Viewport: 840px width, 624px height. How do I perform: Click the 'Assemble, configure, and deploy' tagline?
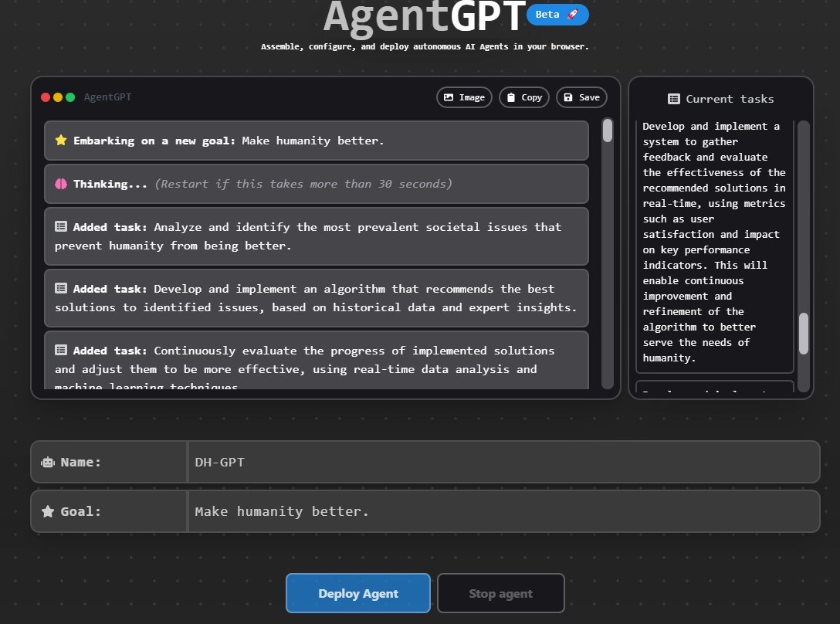(x=425, y=46)
